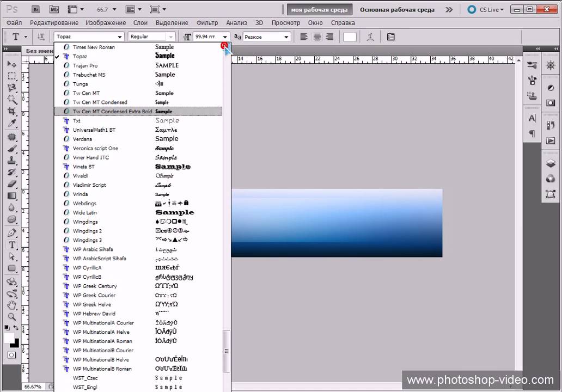Toggle text orientation in options bar
The width and height of the screenshot is (562, 392).
tap(41, 36)
